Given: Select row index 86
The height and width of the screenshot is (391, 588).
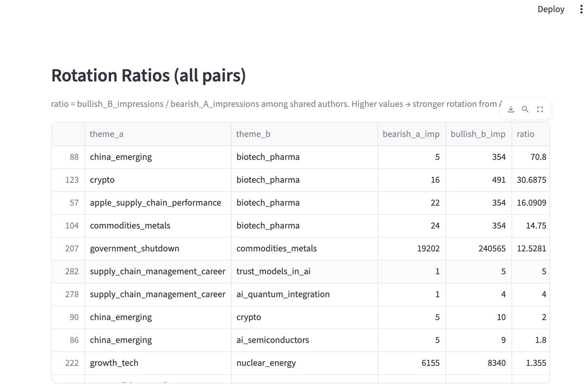Looking at the screenshot, I should [x=68, y=340].
